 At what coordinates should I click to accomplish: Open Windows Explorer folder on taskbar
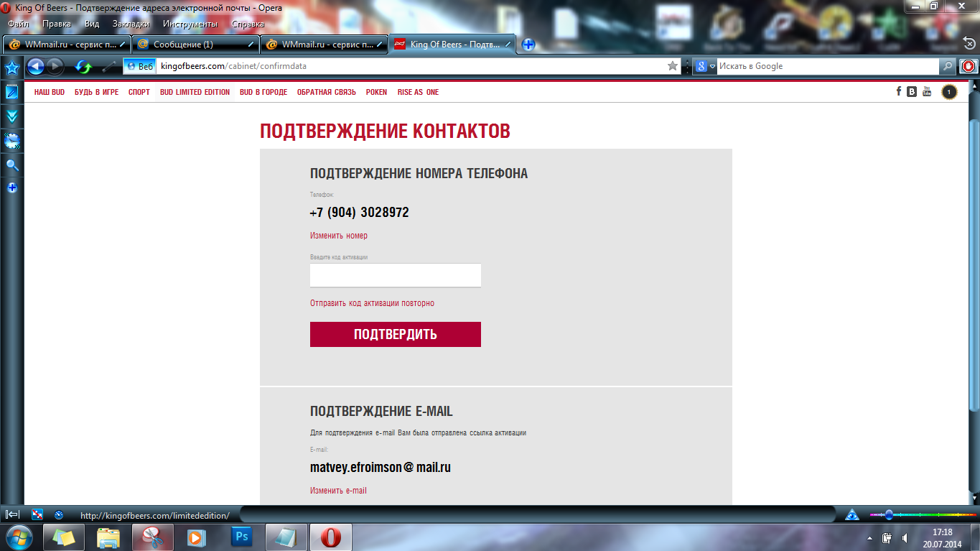pos(108,537)
